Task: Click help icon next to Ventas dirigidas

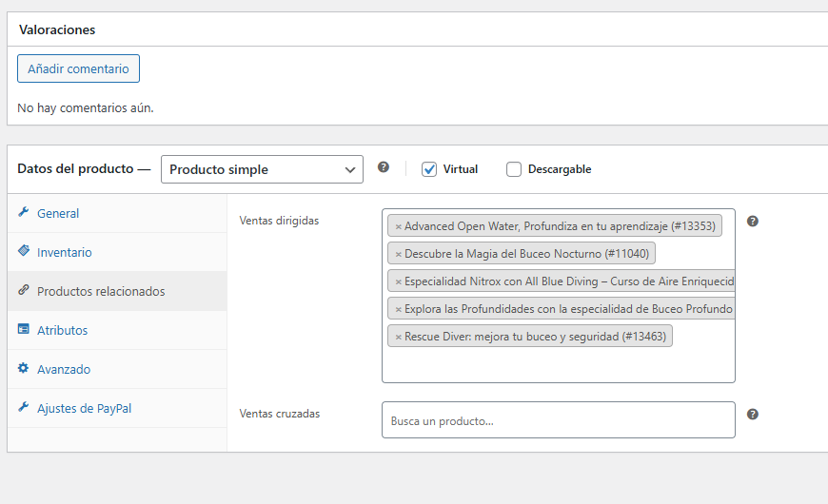Action: click(753, 222)
